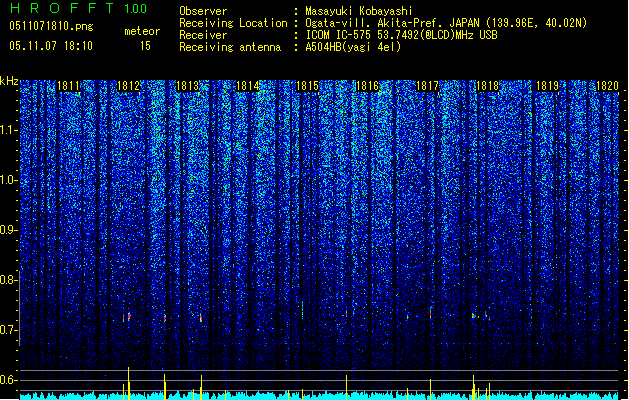This screenshot has width=629, height=400.
Task: Click the date stamp 05.11.07 18:10
Action: click(51, 46)
